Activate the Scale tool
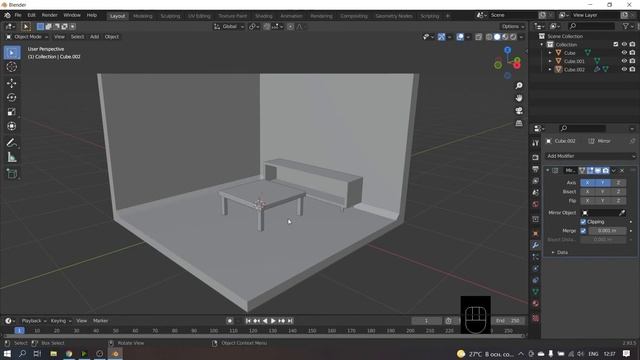The image size is (640, 360). 12,112
